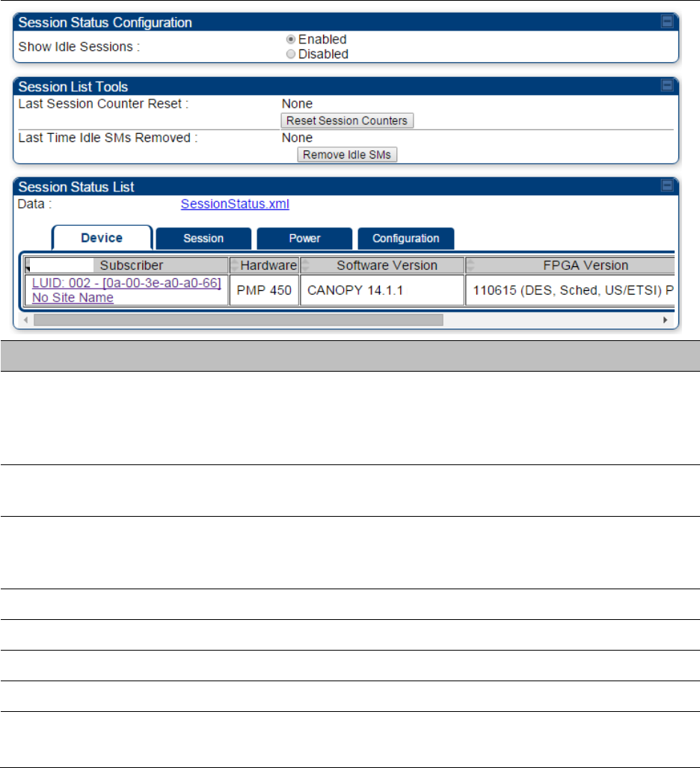Click the PMP 450 hardware cell
The height and width of the screenshot is (768, 700).
coord(264,290)
